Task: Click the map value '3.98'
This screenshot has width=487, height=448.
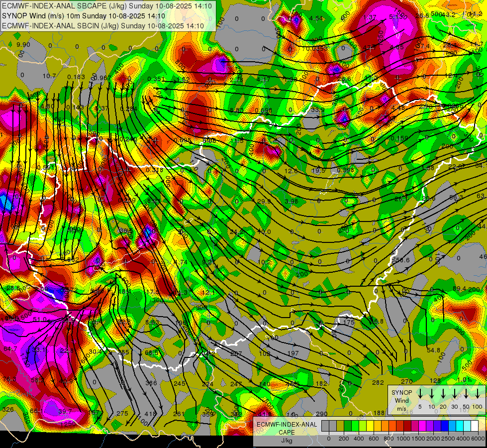Action: (292, 202)
